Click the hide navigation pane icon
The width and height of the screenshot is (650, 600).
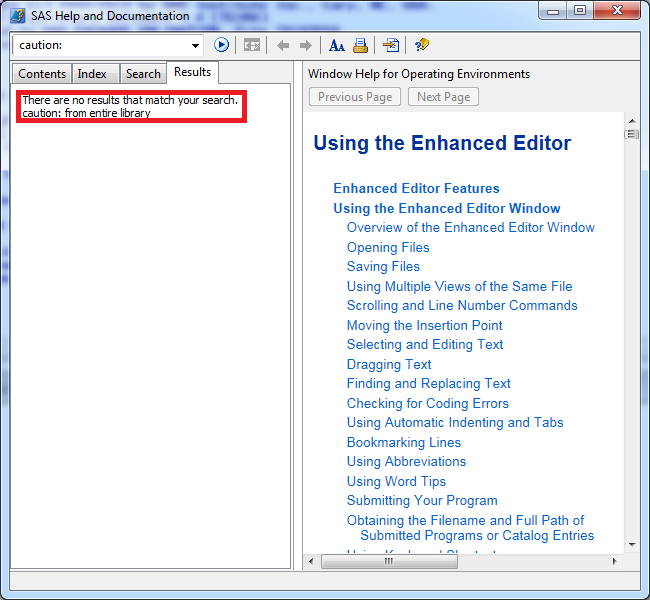click(391, 45)
